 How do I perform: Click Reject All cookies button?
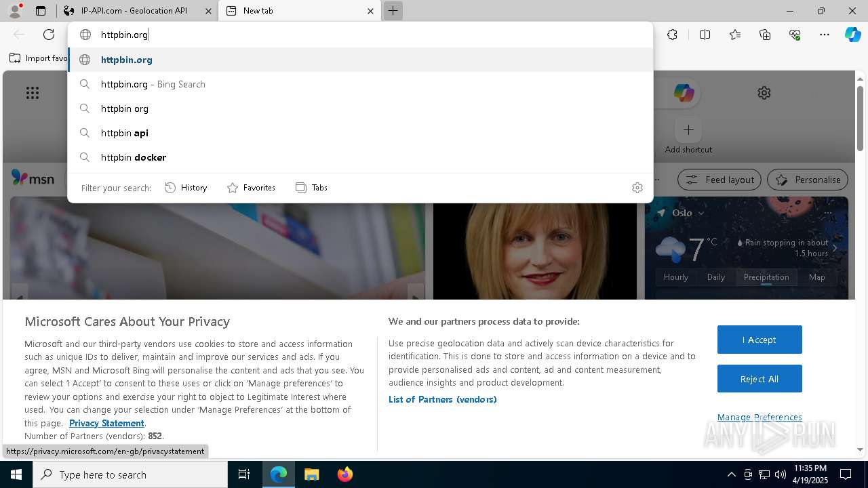click(x=759, y=379)
